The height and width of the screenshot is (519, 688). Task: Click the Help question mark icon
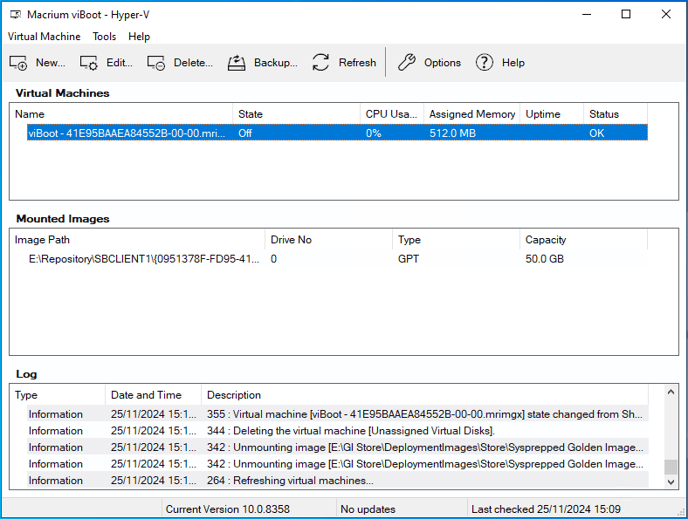pyautogui.click(x=484, y=62)
